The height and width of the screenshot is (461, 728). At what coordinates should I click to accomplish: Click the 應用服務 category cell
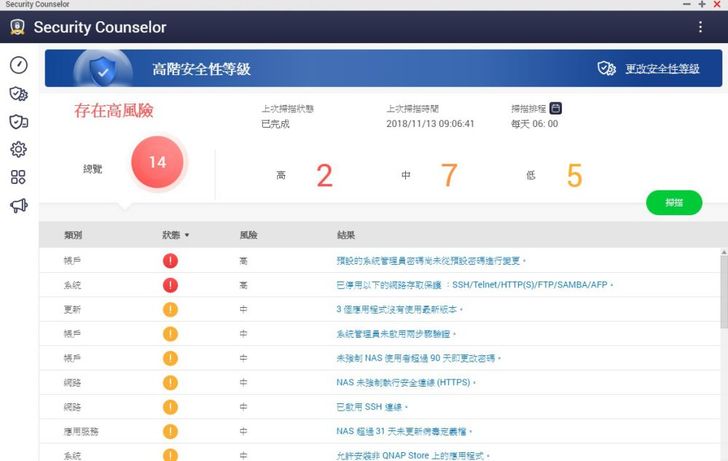tap(81, 432)
